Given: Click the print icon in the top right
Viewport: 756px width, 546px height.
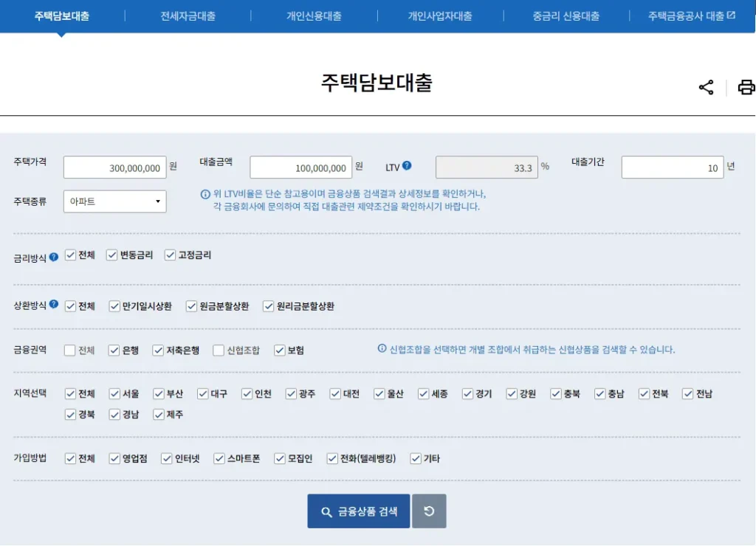Looking at the screenshot, I should click(x=747, y=86).
